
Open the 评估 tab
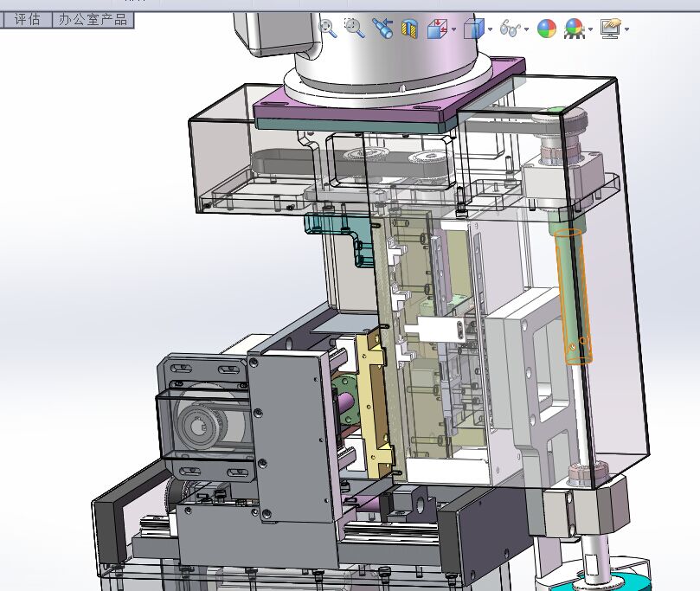point(27,20)
